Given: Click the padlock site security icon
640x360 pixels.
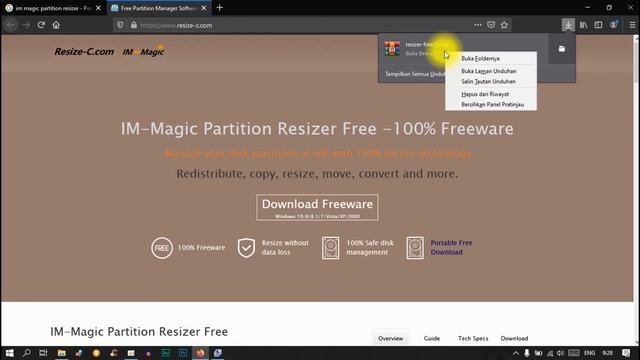Looking at the screenshot, I should pos(133,25).
